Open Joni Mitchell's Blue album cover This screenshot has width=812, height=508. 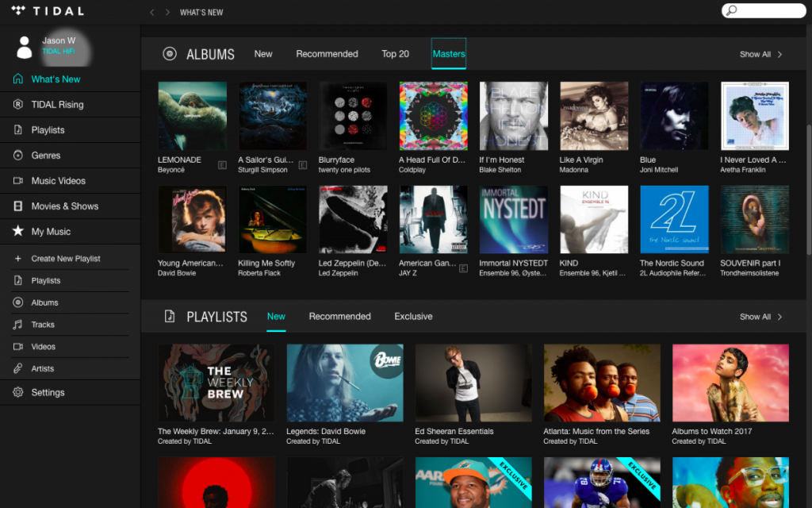tap(674, 116)
